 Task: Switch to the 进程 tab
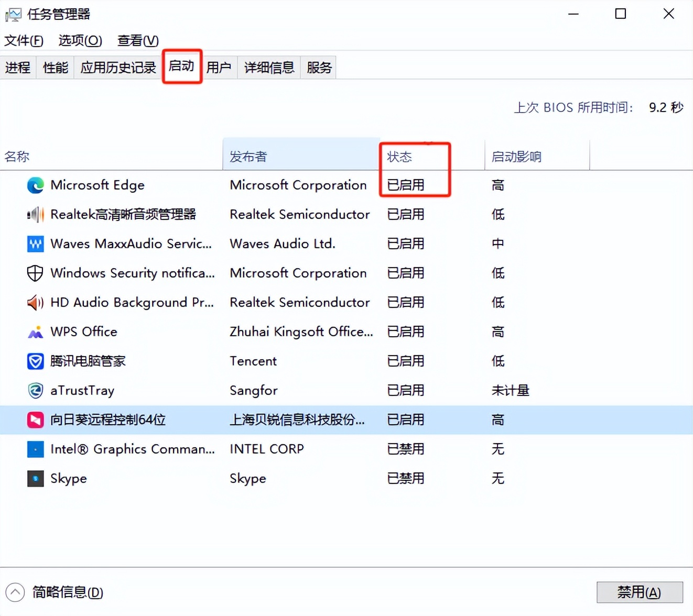click(18, 68)
